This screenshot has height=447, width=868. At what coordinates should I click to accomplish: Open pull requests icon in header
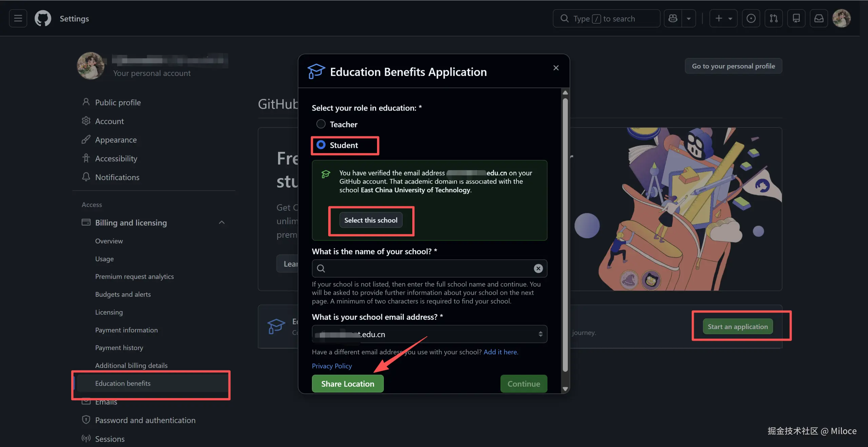pyautogui.click(x=773, y=18)
